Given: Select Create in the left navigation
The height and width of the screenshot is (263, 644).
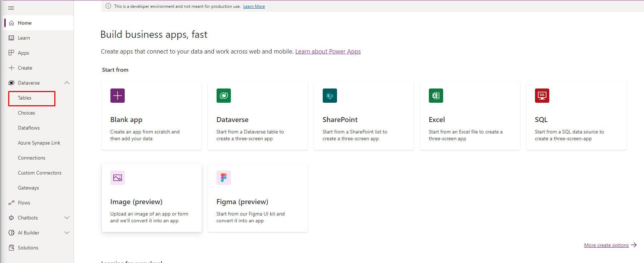Looking at the screenshot, I should tap(37, 68).
